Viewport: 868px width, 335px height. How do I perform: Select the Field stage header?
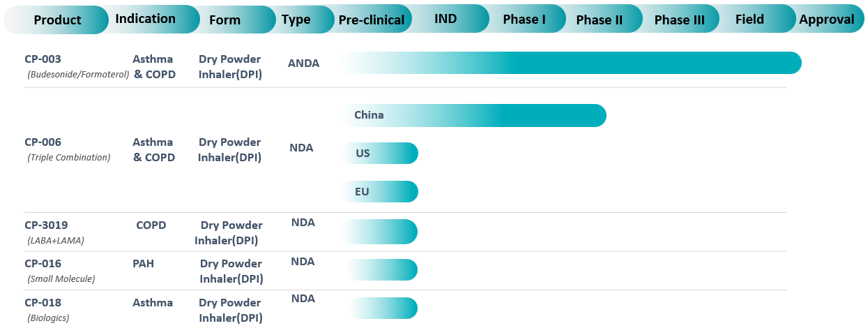749,20
